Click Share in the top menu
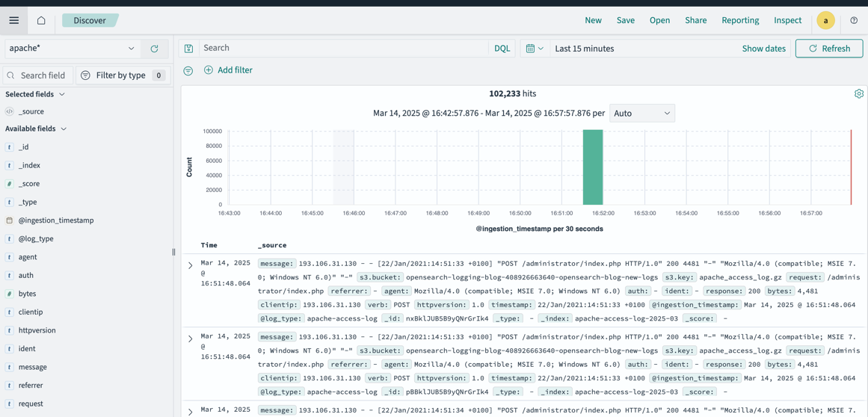This screenshot has height=417, width=868. pyautogui.click(x=696, y=20)
